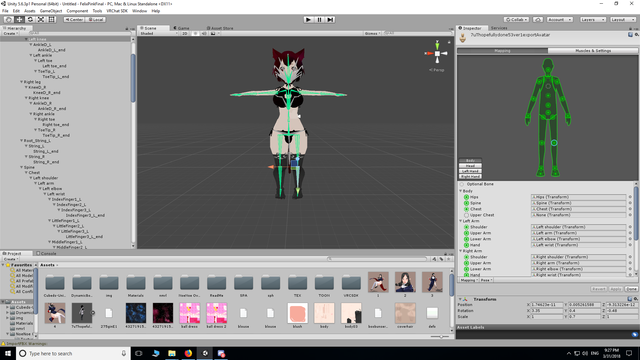The width and height of the screenshot is (640, 360).
Task: Open the Gizmos dropdown
Action: 372,33
